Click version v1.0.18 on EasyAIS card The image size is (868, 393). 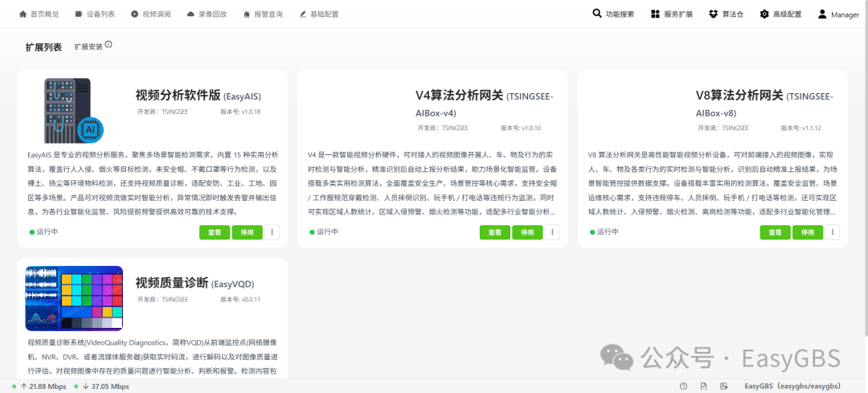click(240, 112)
